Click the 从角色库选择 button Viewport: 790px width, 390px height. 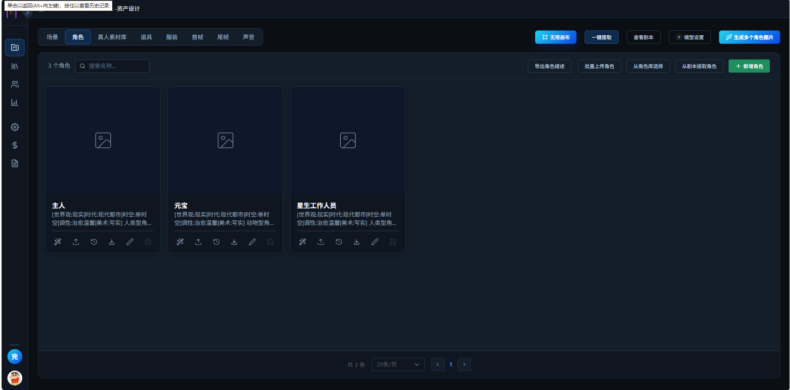648,66
